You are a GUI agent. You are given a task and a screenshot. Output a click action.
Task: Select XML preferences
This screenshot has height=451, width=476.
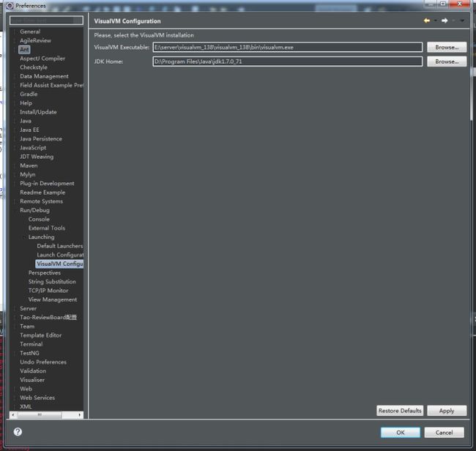[x=26, y=406]
